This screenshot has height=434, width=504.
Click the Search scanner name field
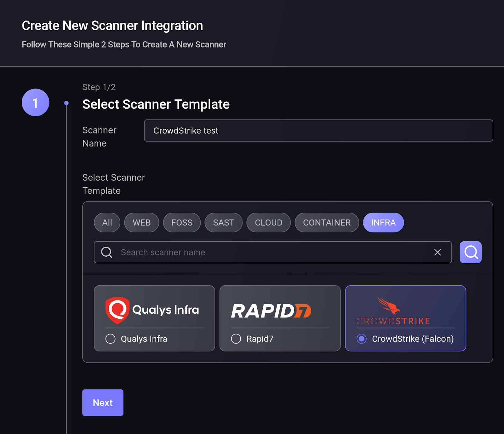click(x=273, y=252)
